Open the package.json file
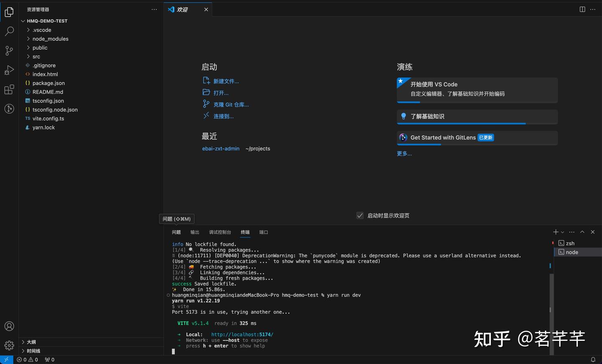The height and width of the screenshot is (364, 602). point(48,83)
